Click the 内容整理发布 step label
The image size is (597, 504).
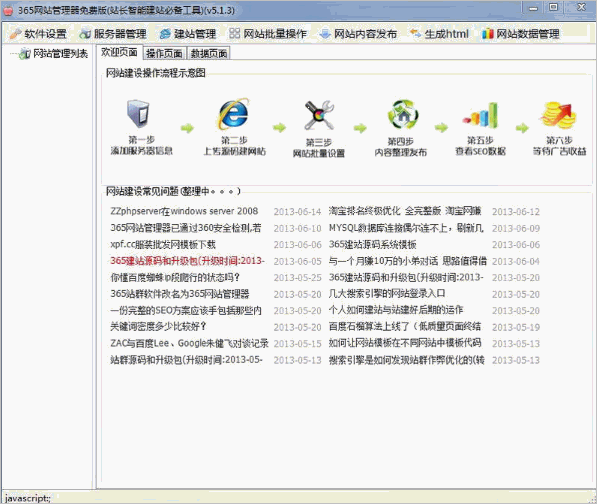point(401,152)
